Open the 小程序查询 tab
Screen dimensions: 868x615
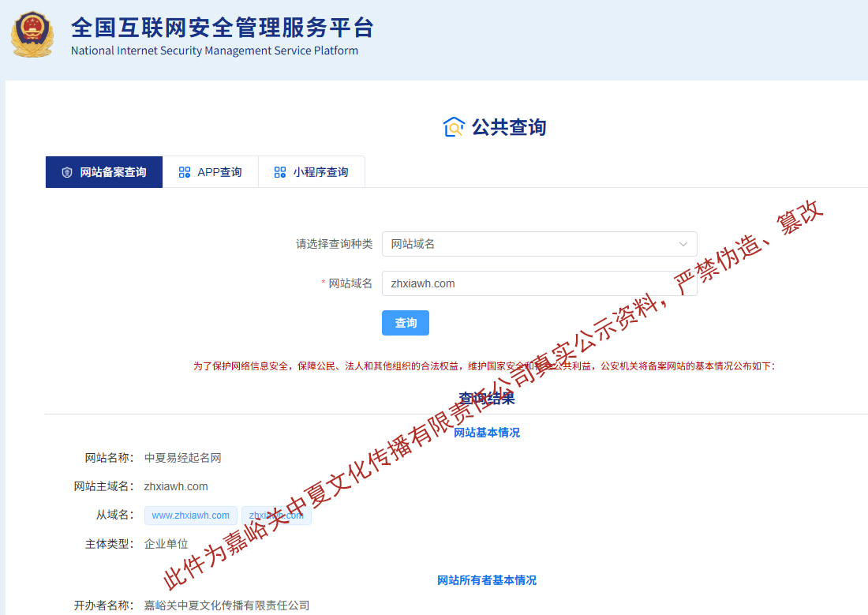pyautogui.click(x=312, y=172)
